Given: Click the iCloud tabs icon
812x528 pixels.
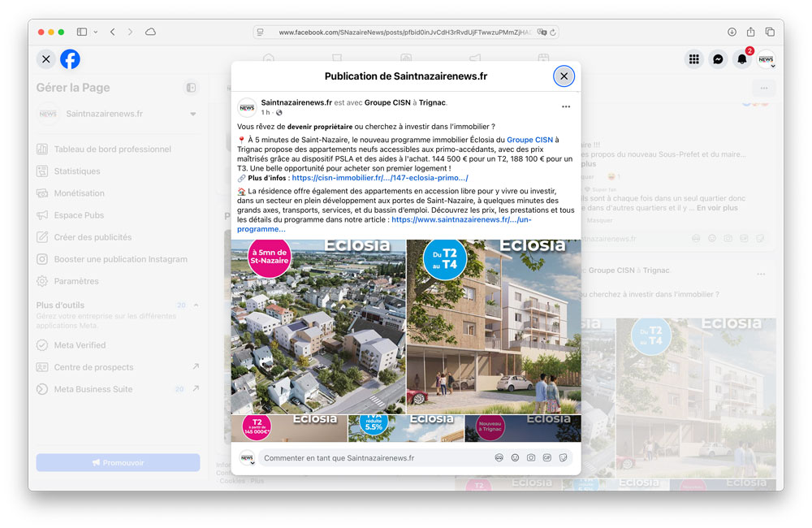Looking at the screenshot, I should pyautogui.click(x=150, y=32).
